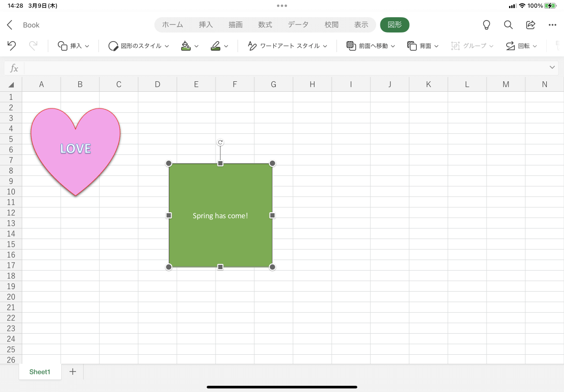Click the redo arrow icon
Screen dimensions: 564x392
(33, 46)
